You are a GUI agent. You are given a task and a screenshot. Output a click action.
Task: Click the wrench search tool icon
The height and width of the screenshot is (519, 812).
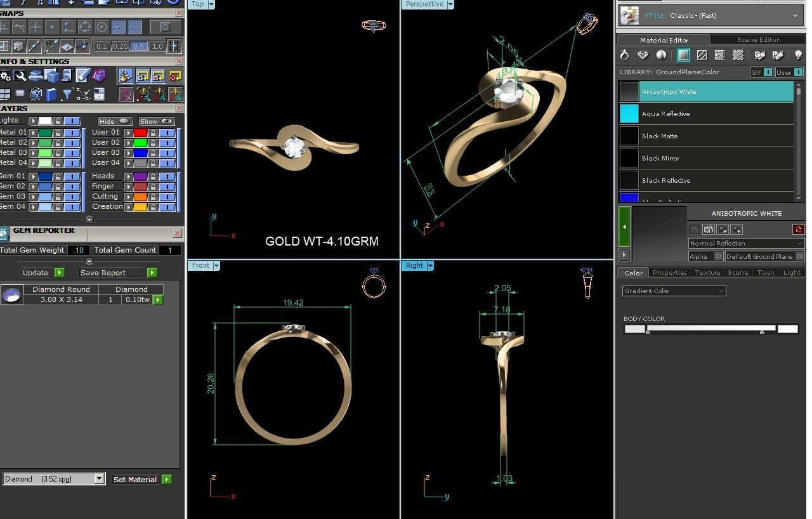(x=20, y=76)
